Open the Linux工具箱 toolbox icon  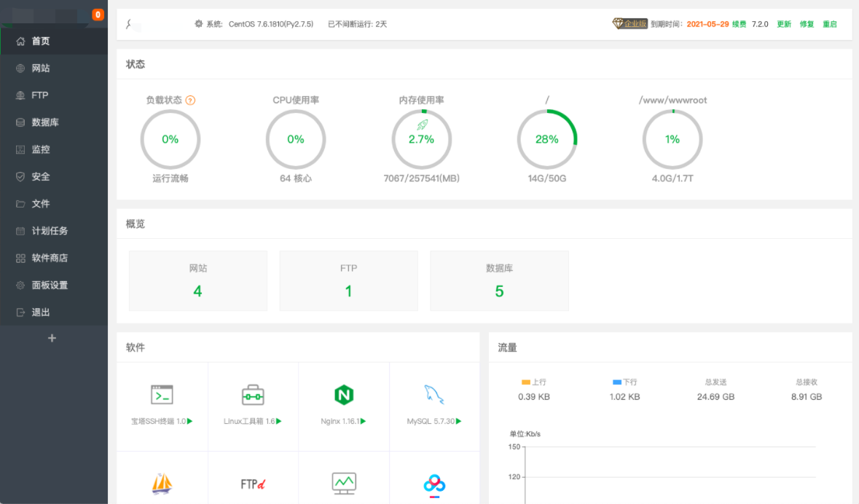pyautogui.click(x=253, y=395)
